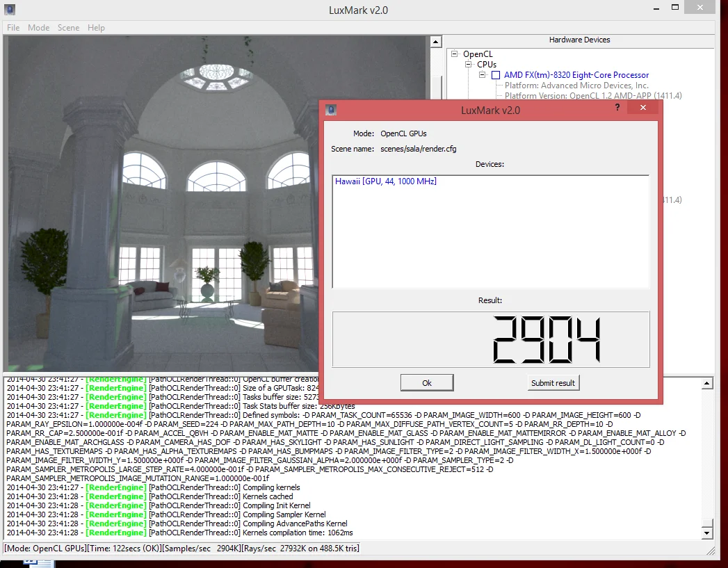
Task: Open the Help menu
Action: (96, 28)
